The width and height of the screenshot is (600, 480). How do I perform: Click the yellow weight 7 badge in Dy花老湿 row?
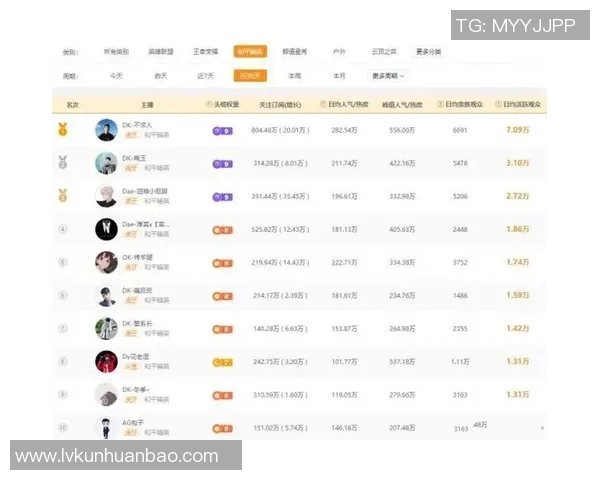(x=222, y=362)
